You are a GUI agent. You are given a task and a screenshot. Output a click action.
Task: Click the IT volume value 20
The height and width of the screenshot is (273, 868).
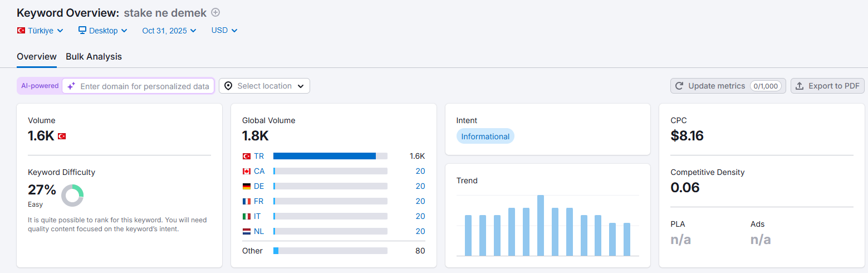(x=420, y=216)
